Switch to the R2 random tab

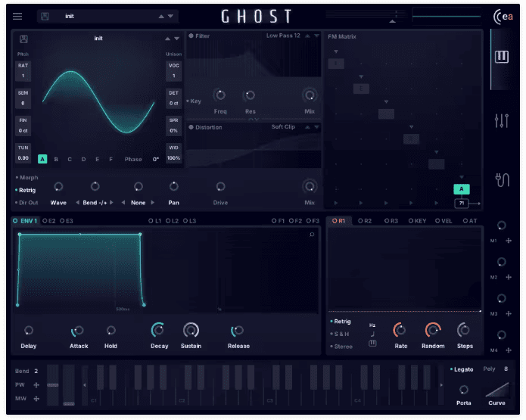(365, 221)
